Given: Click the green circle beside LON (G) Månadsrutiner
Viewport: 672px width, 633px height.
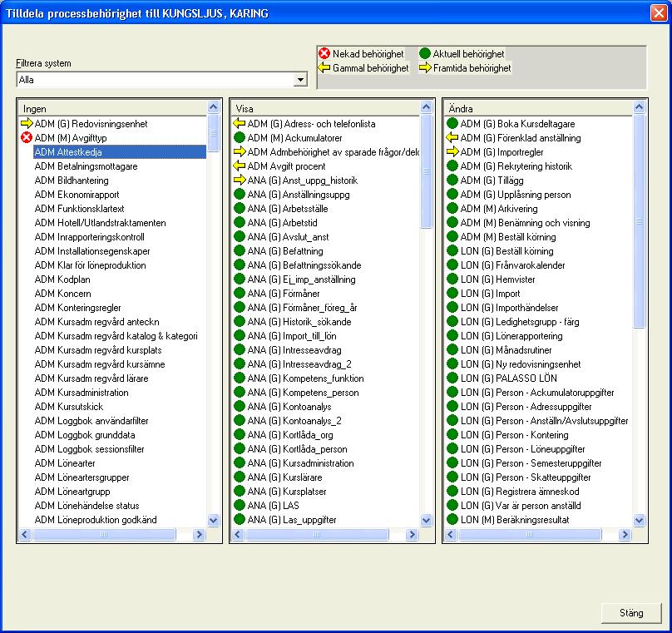Looking at the screenshot, I should click(x=452, y=349).
